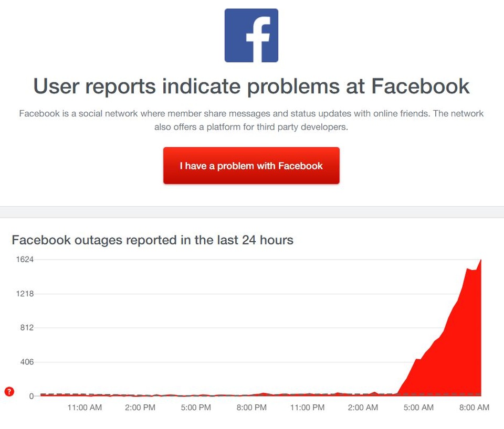Select the 11:00 AM time marker
504x429 pixels.
(x=85, y=407)
